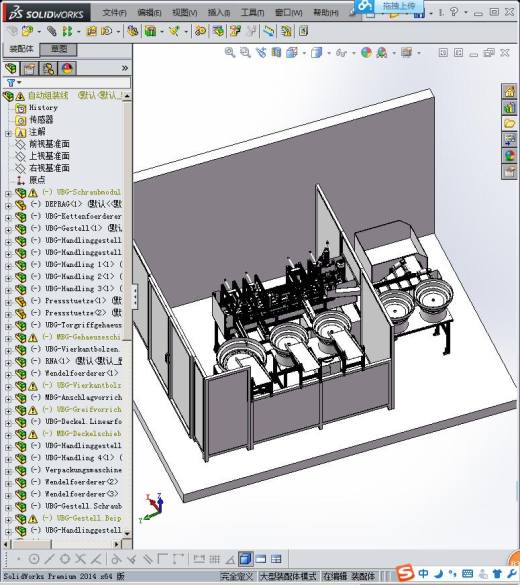This screenshot has width=520, height=585.
Task: Click View Settings icon in heads-up toolbar
Action: (x=406, y=53)
